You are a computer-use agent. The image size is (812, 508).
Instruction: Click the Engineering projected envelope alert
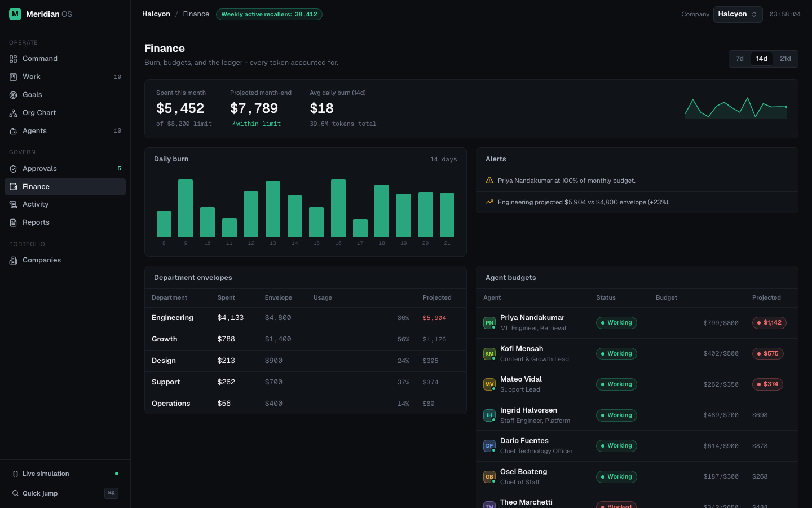point(637,202)
